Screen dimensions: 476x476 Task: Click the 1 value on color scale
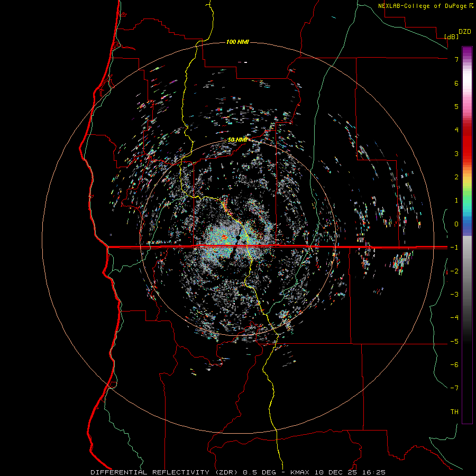coord(456,200)
